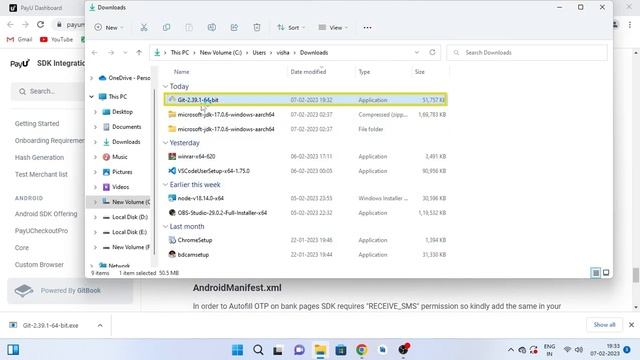Click This PC in address breadcrumb
This screenshot has width=640, height=360.
tap(180, 53)
